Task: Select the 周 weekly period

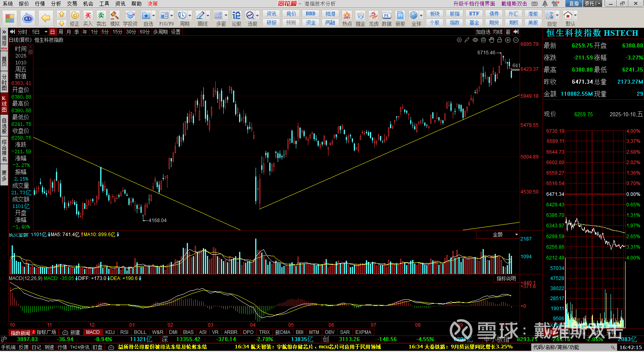Action: tap(61, 32)
